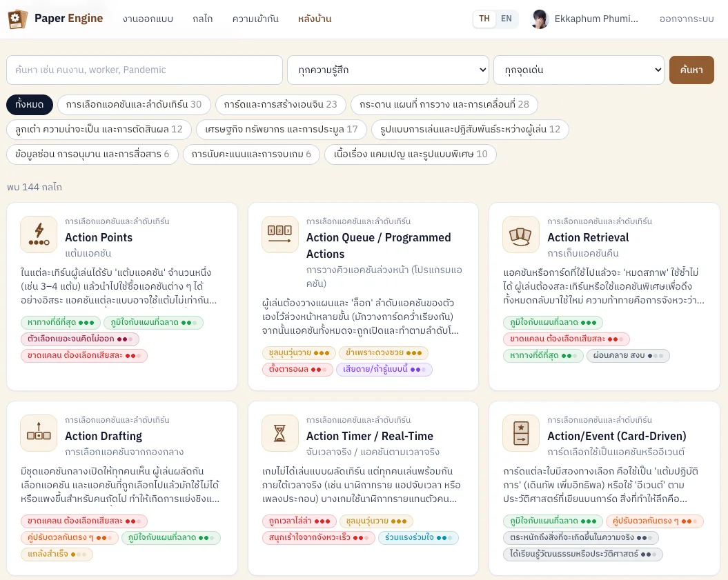Click เสียดาย/ถ้ารู้แบบนี้ purple tag
Screen dimensions: 728x580
pos(384,370)
